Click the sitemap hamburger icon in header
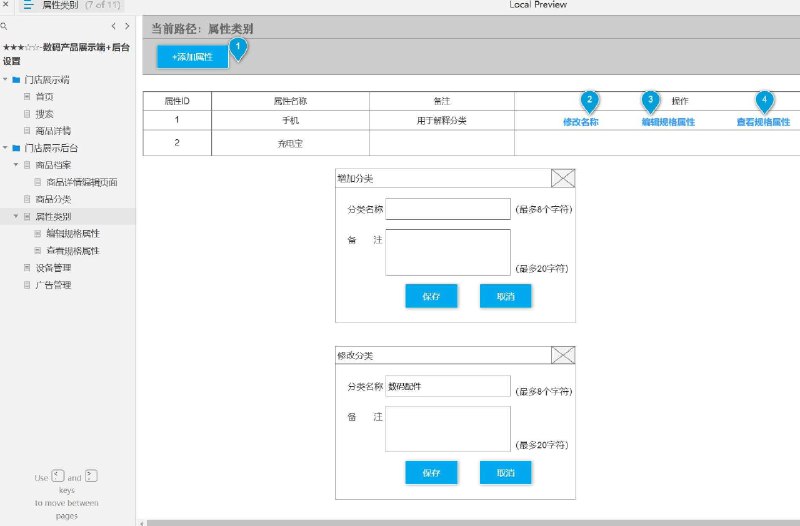This screenshot has height=526, width=800. 28,5
